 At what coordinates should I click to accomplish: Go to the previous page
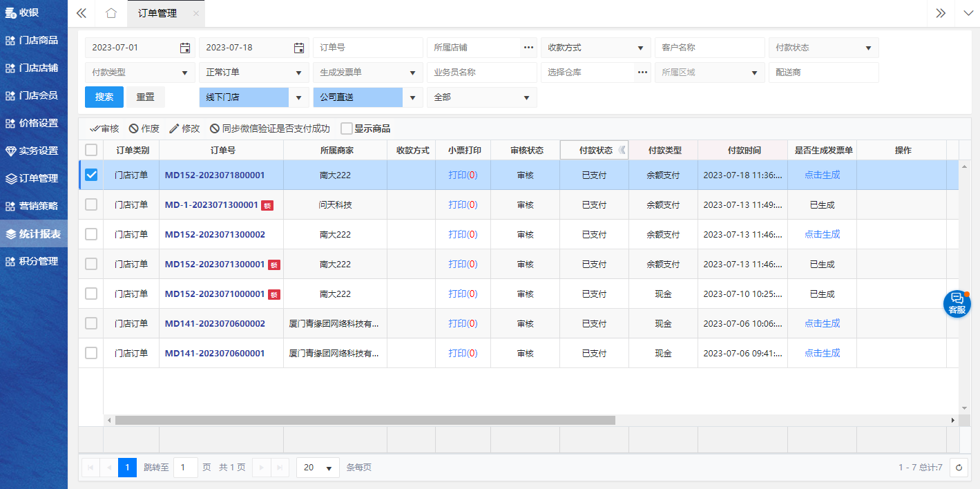[109, 468]
